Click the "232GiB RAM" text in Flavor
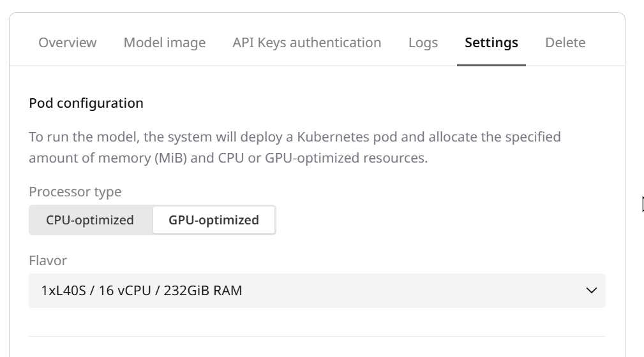This screenshot has height=357, width=644. coord(203,291)
